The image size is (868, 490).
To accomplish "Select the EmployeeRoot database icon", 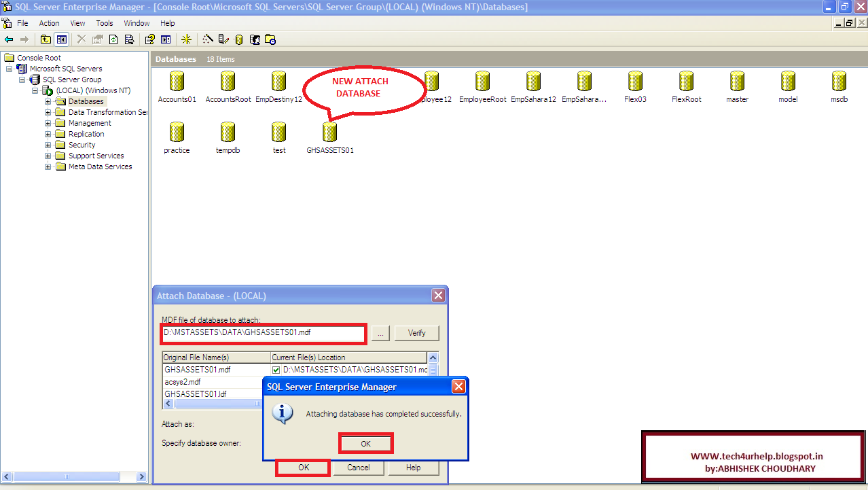I will [482, 82].
